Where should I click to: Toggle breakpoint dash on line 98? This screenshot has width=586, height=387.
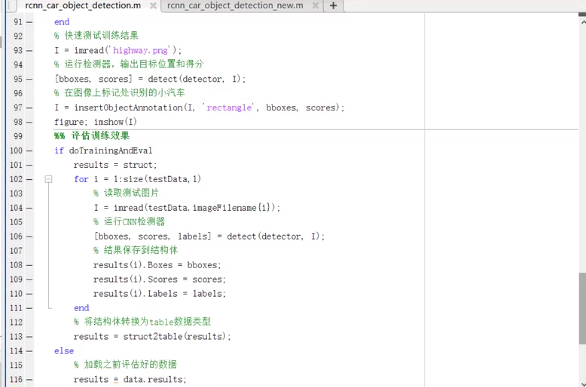click(30, 122)
